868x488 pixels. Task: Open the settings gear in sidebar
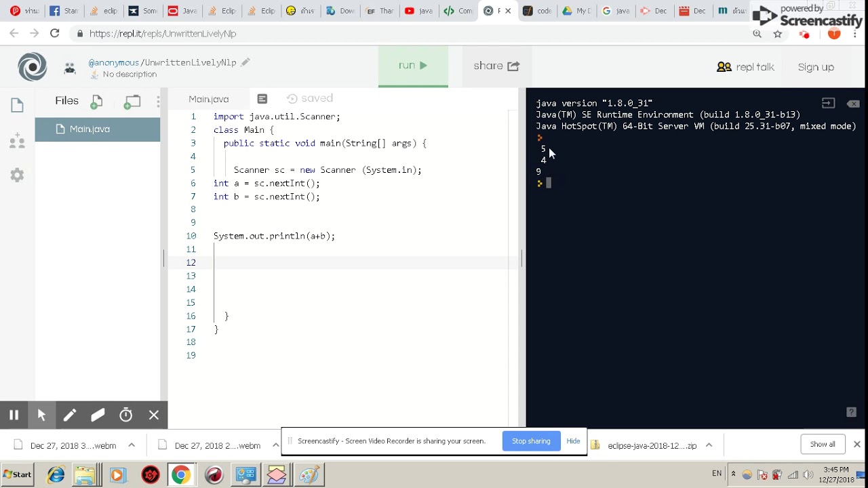[17, 176]
